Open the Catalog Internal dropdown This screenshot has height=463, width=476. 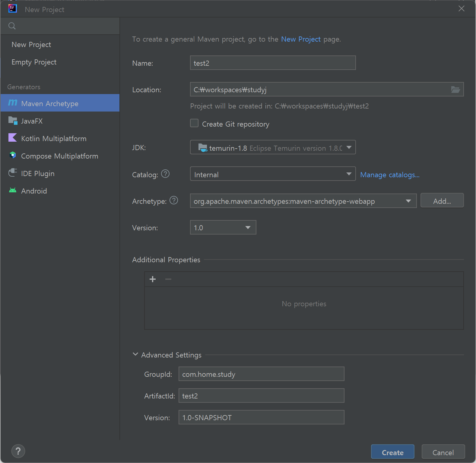pos(273,174)
